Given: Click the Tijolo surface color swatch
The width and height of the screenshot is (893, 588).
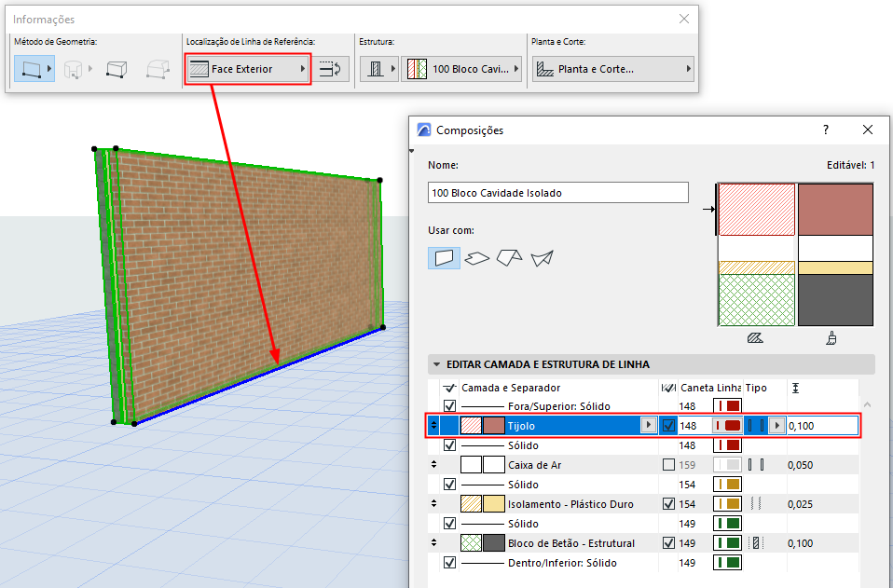Looking at the screenshot, I should pos(494,426).
